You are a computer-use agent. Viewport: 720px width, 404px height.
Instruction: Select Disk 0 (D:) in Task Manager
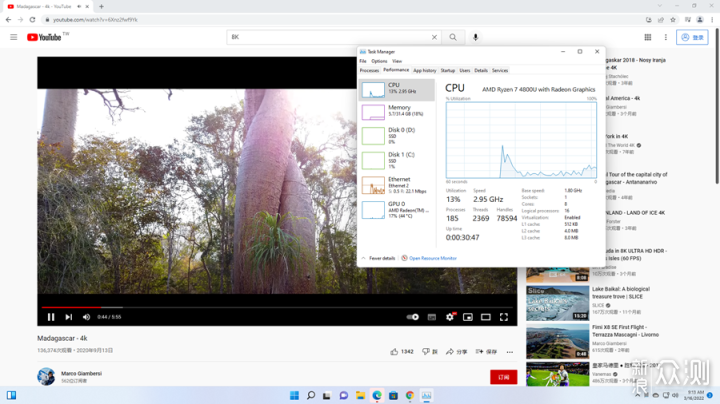[x=397, y=135]
